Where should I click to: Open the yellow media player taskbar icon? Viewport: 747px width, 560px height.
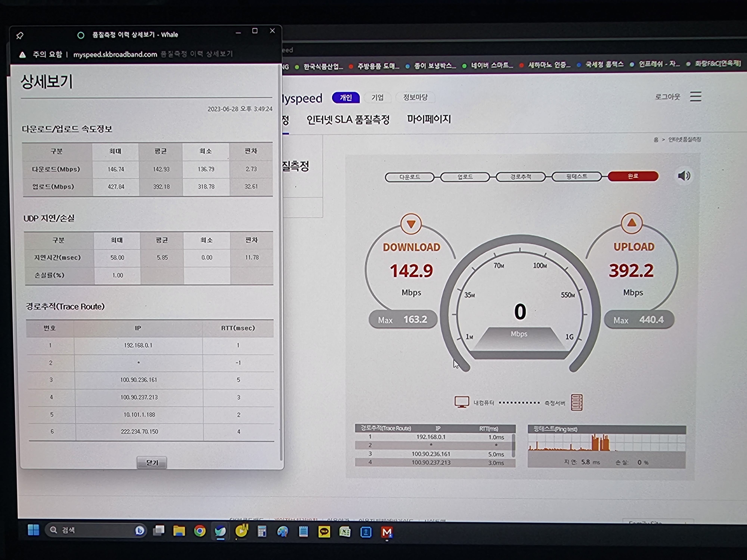point(241,531)
